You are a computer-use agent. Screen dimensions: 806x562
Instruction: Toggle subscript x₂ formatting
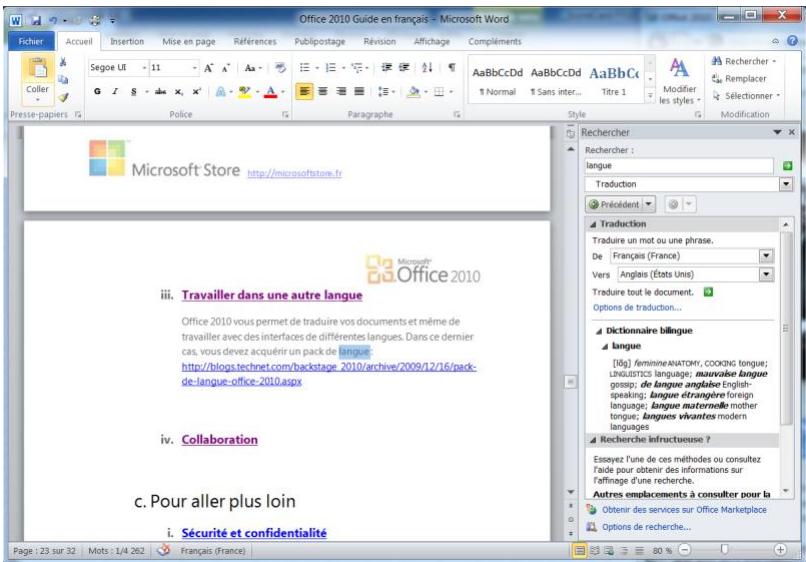point(178,92)
